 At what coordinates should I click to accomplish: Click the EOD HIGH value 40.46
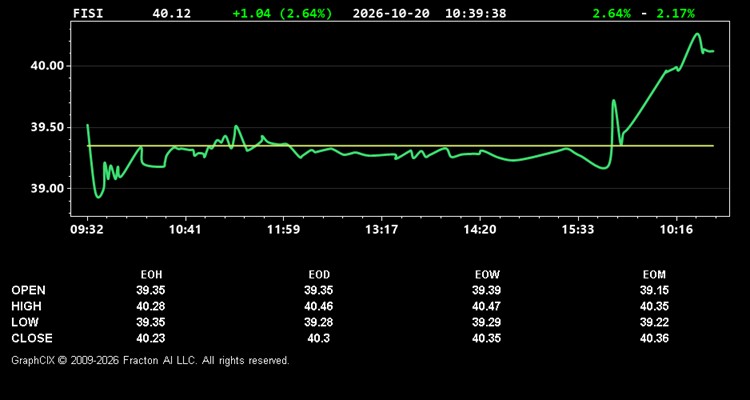pyautogui.click(x=319, y=306)
